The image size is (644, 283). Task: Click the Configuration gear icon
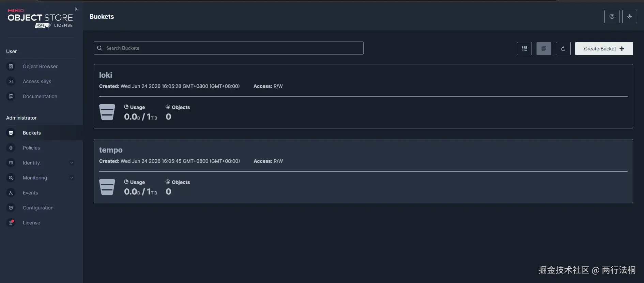[x=11, y=208]
